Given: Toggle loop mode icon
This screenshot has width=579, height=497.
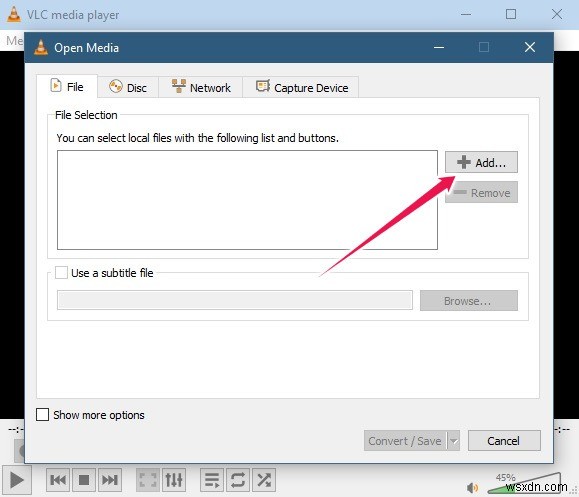Looking at the screenshot, I should (238, 480).
